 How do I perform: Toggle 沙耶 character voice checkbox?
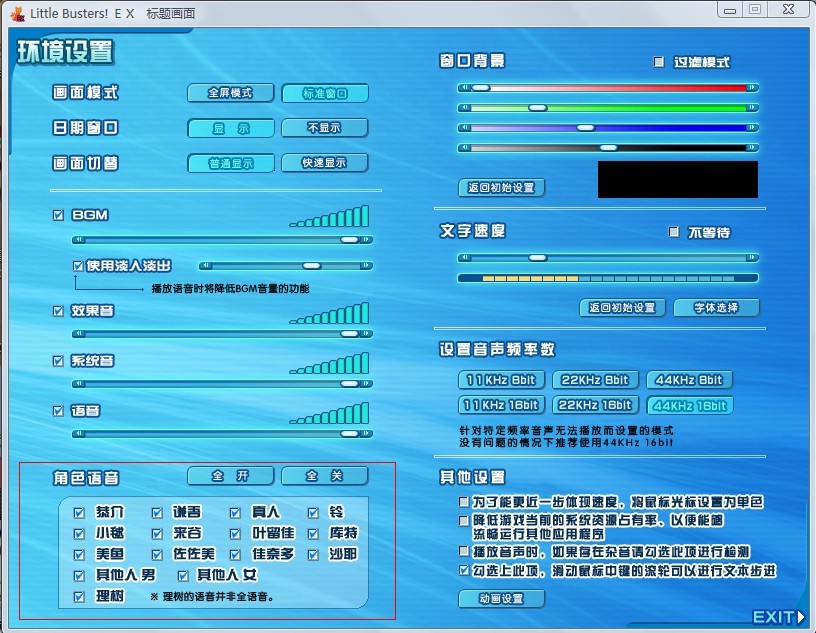click(x=313, y=554)
